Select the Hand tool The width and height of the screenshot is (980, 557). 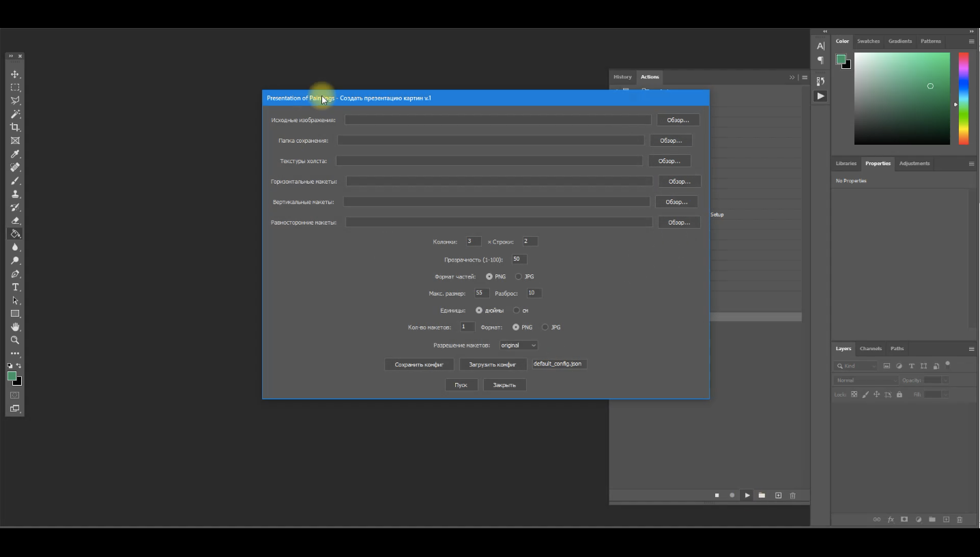15,327
